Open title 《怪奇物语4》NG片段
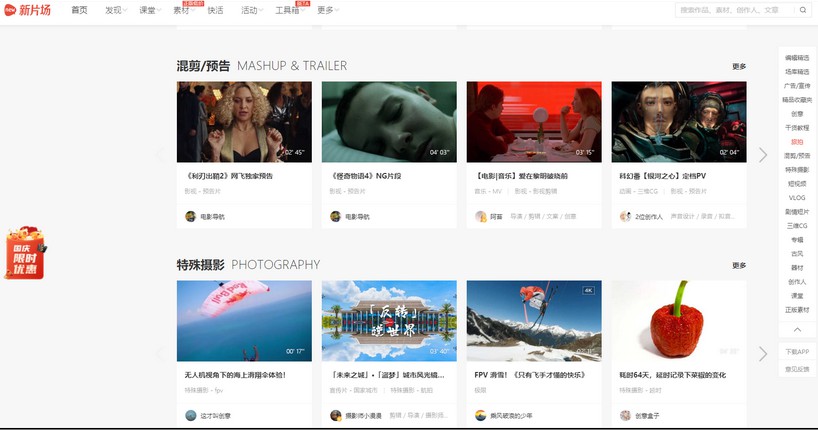 tap(365, 176)
